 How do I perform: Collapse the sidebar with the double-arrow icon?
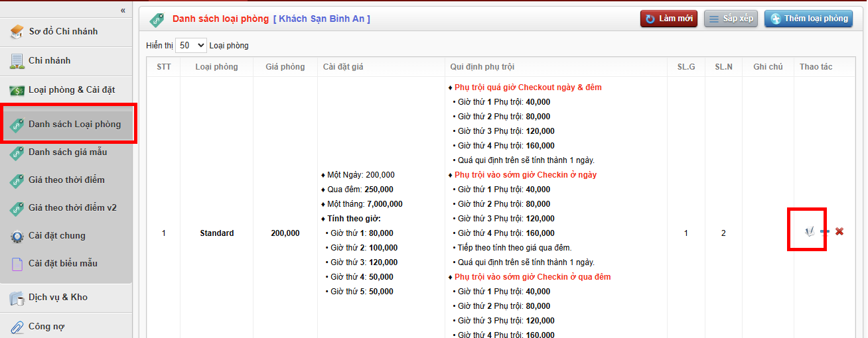123,10
